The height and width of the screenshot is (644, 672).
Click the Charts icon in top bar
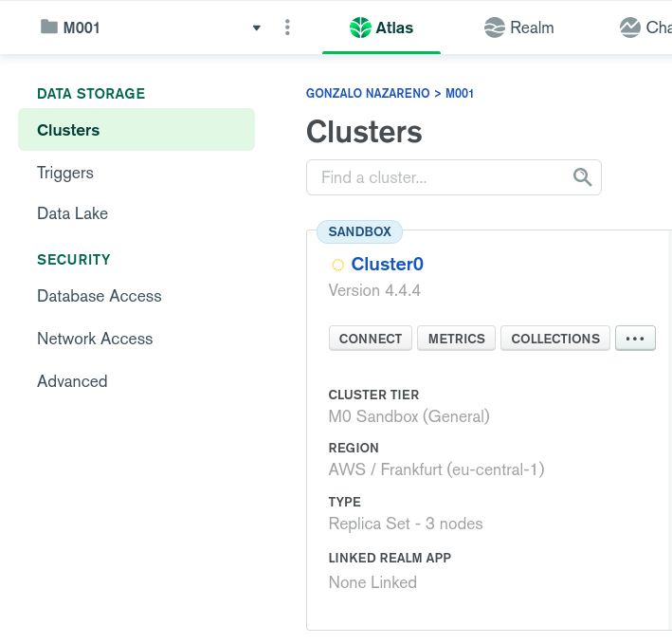pyautogui.click(x=630, y=28)
